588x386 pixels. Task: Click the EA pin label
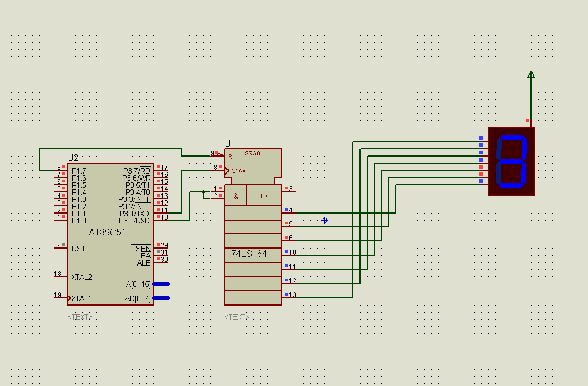point(146,256)
